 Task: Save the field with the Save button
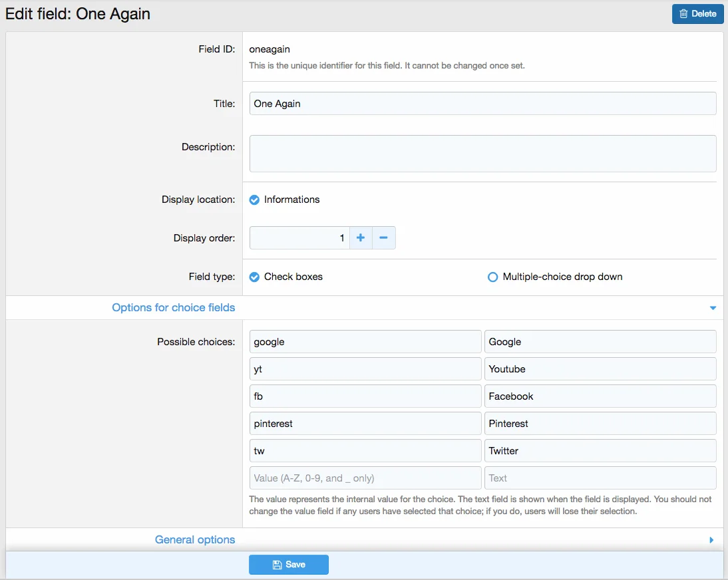point(289,565)
